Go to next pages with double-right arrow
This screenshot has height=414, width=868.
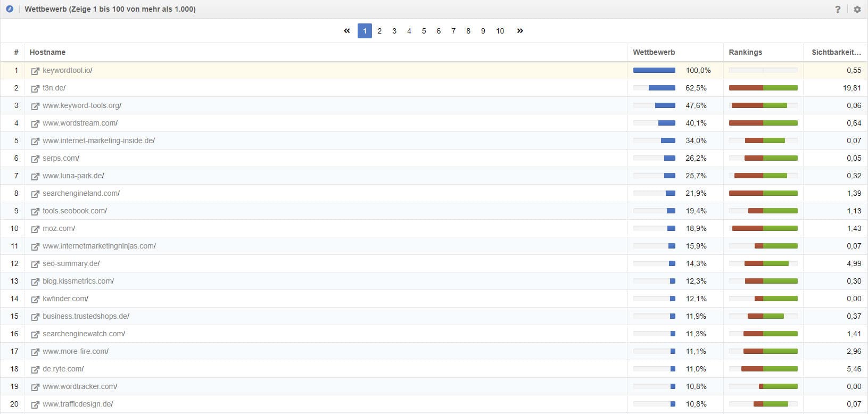coord(520,31)
